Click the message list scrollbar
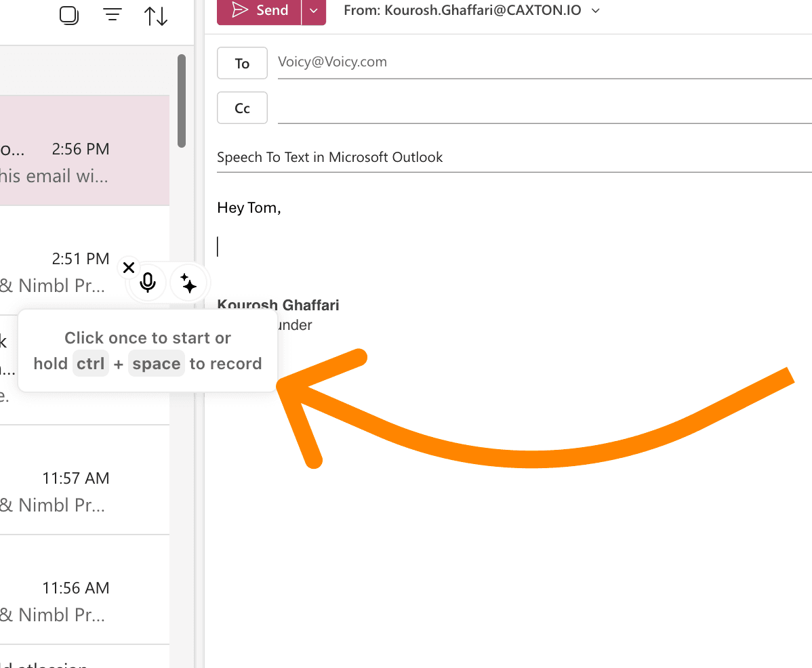This screenshot has height=668, width=812. [x=181, y=101]
